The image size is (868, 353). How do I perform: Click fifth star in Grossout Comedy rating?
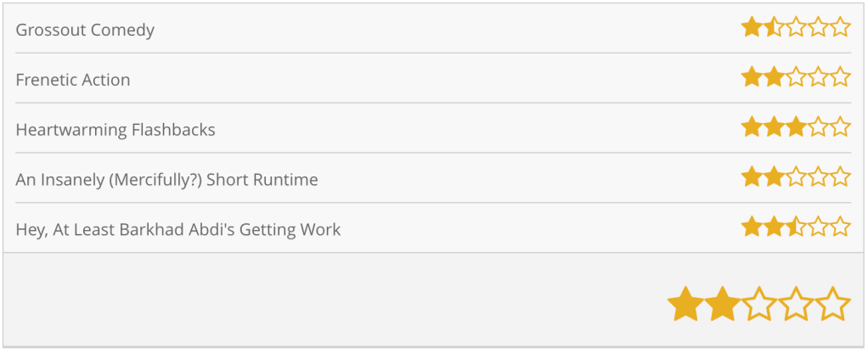pyautogui.click(x=840, y=28)
